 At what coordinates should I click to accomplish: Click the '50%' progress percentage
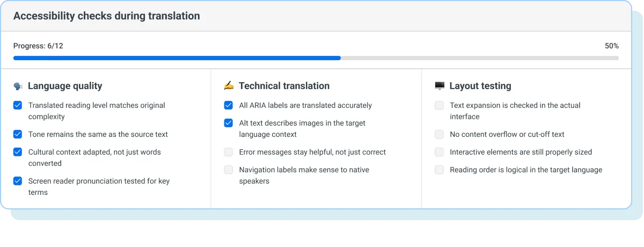point(611,46)
